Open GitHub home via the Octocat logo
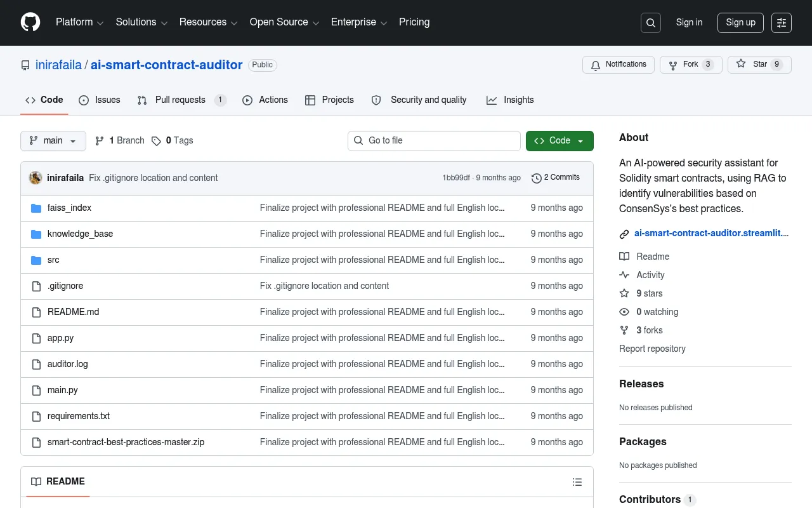The width and height of the screenshot is (812, 508). 30,22
